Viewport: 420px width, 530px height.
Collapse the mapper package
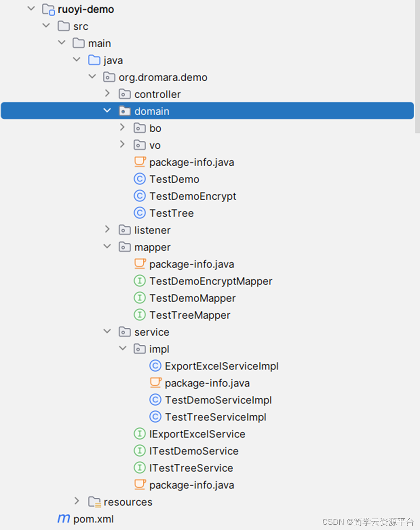tap(107, 246)
